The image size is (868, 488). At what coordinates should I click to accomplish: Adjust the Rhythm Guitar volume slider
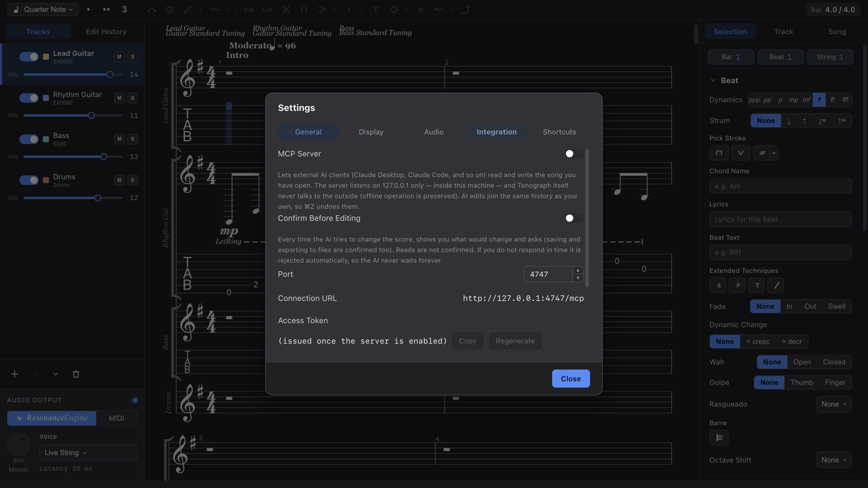tap(73, 115)
